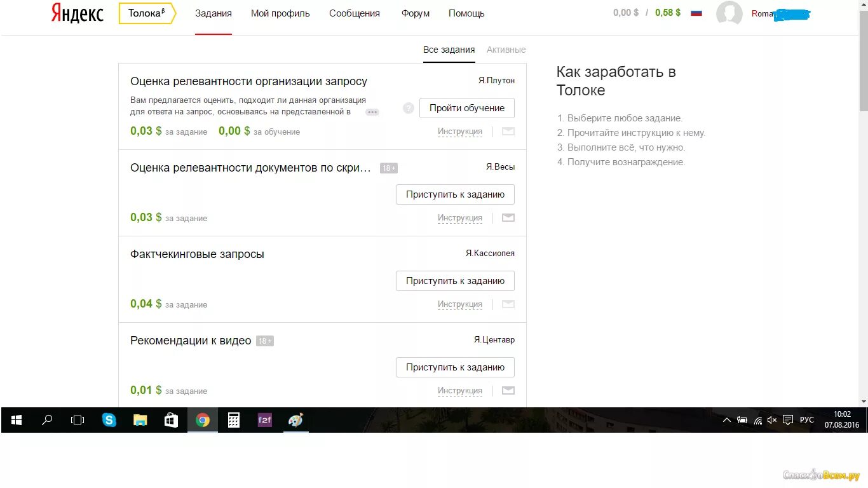Open the Форум page

[x=416, y=13]
